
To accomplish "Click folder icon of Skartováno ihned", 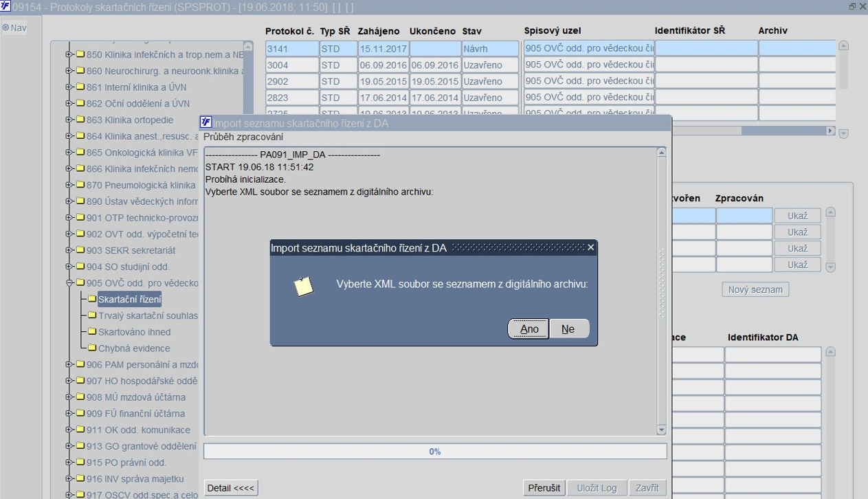I will pos(92,332).
